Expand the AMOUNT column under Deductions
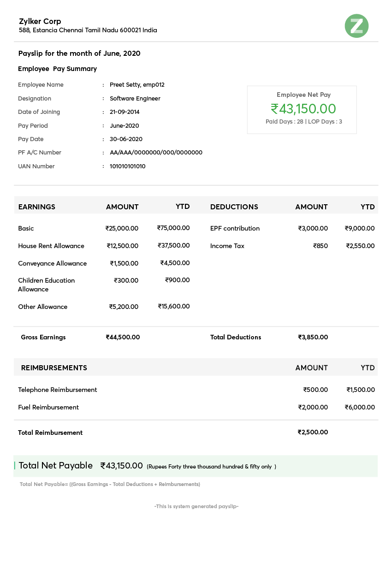392x581 pixels. coord(311,207)
